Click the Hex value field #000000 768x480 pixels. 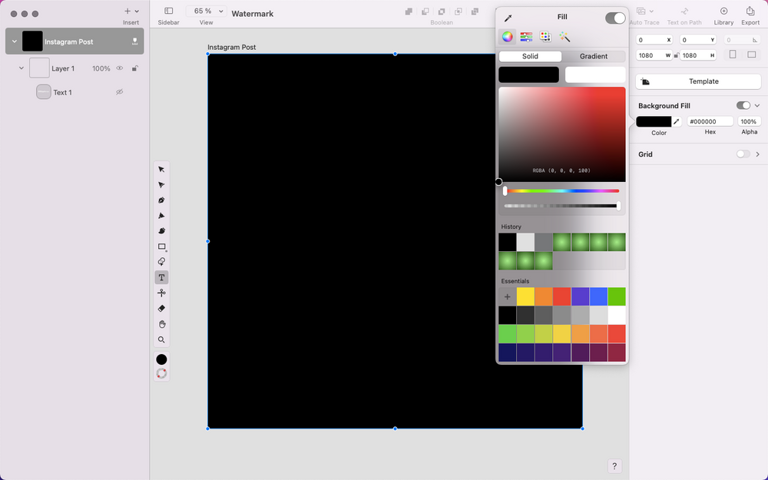click(x=710, y=121)
